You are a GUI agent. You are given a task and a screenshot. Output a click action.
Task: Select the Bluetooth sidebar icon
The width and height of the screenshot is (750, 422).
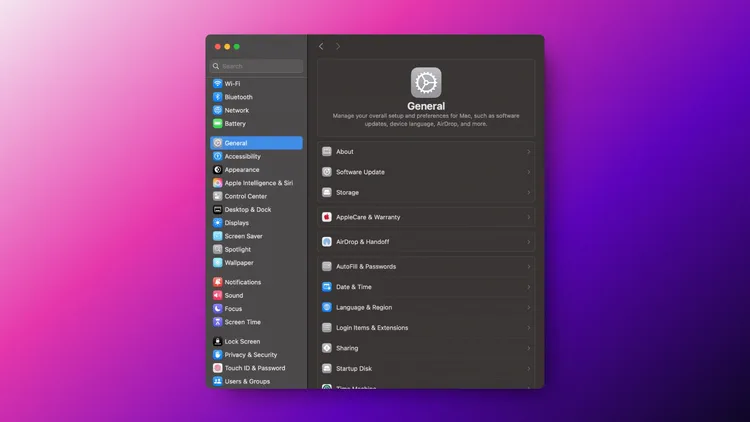pyautogui.click(x=218, y=97)
